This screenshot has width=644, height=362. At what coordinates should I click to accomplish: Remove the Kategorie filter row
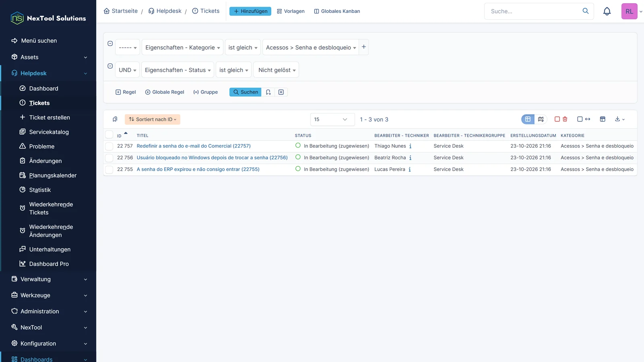[x=110, y=43]
